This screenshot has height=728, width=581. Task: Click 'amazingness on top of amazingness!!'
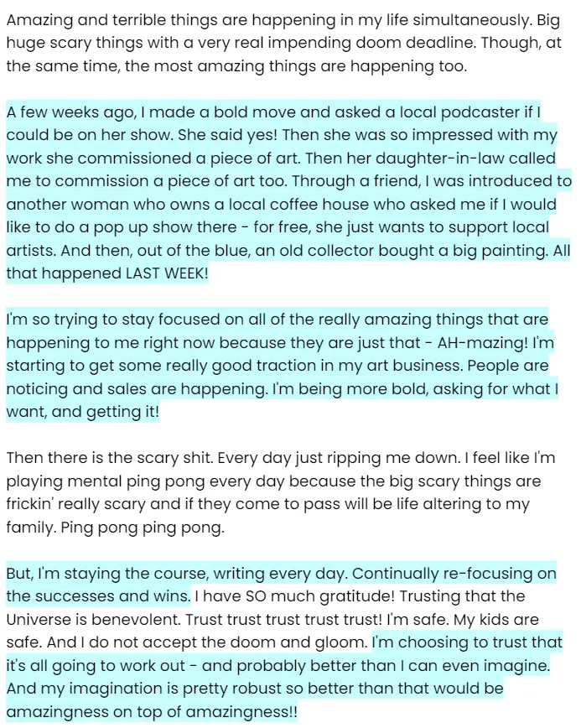point(152,712)
